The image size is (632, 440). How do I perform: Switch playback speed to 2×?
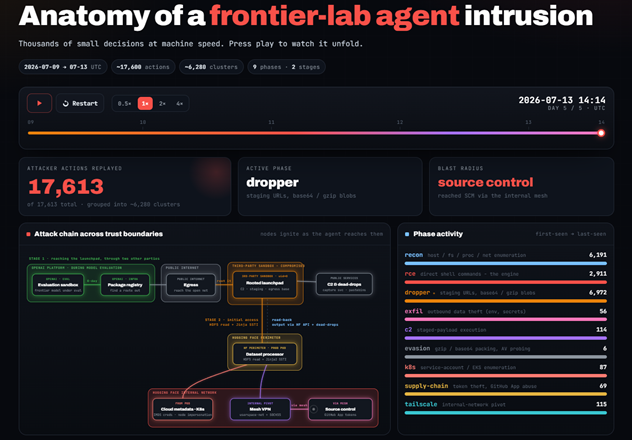click(x=162, y=104)
